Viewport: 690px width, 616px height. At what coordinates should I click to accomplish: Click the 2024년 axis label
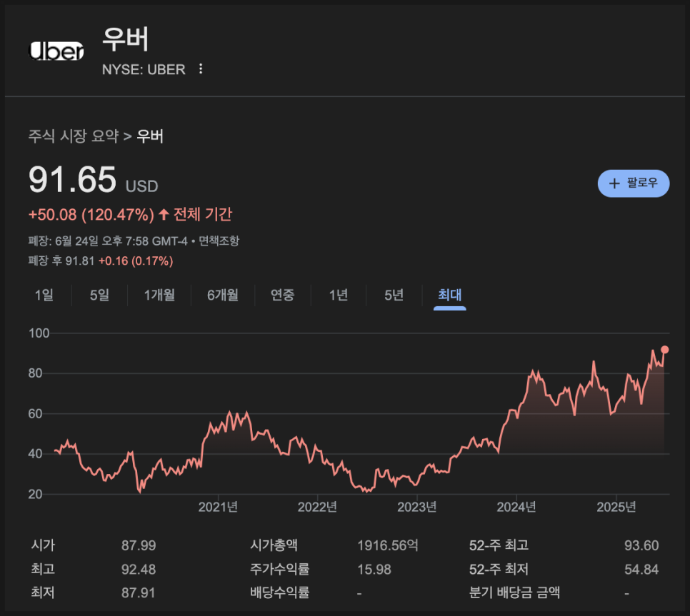(516, 508)
